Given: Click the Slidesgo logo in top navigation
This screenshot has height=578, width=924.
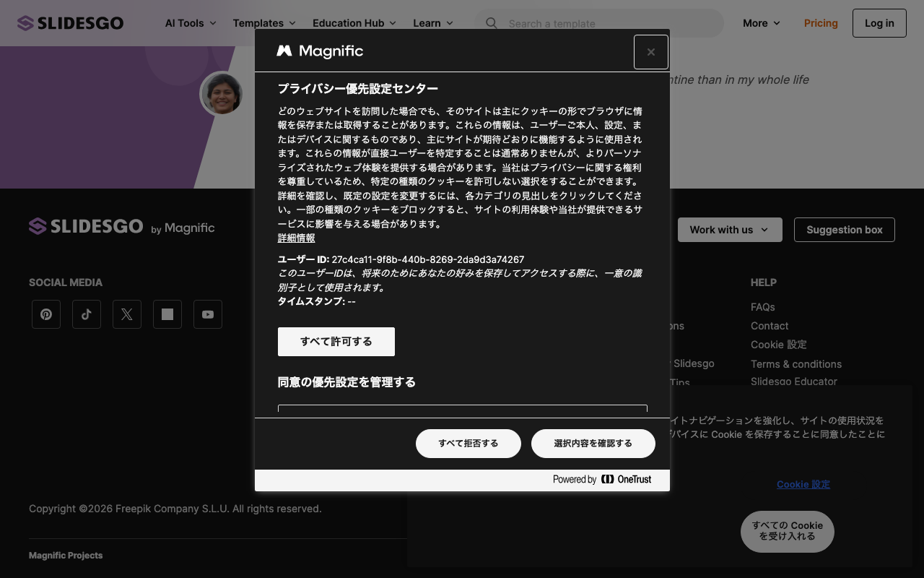Looking at the screenshot, I should 70,23.
